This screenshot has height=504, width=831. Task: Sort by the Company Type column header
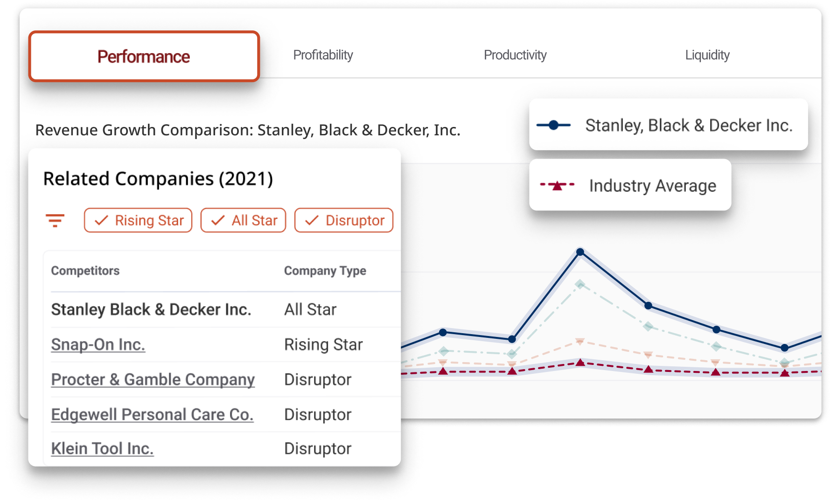pos(325,271)
